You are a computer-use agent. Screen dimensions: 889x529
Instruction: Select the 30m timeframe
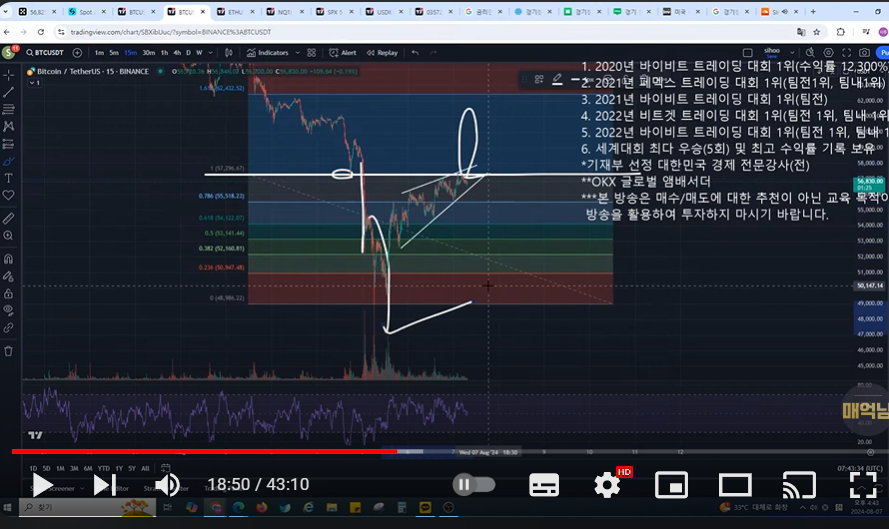149,53
